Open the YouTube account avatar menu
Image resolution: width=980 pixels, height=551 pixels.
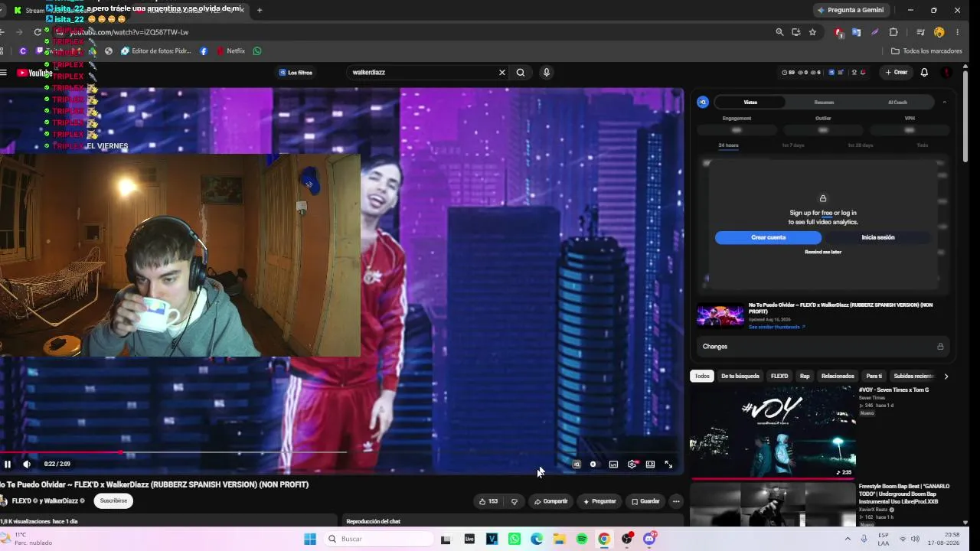(x=946, y=72)
